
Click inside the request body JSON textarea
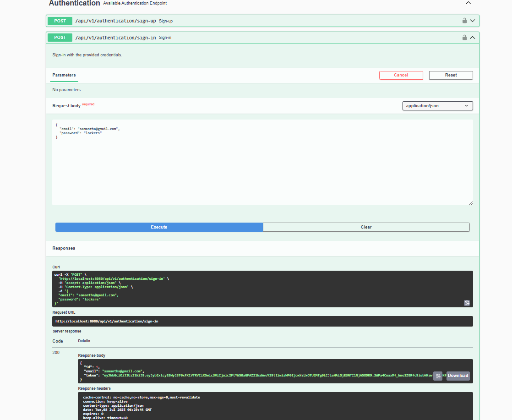pos(262,162)
